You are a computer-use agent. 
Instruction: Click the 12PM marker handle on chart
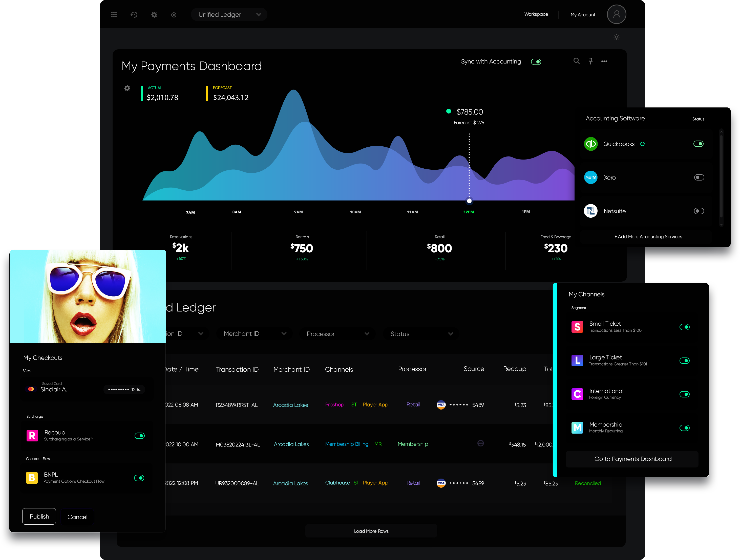[x=469, y=201]
